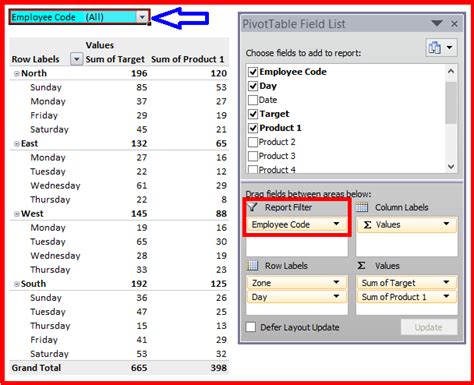Open the Zone field dropdown

[336, 282]
